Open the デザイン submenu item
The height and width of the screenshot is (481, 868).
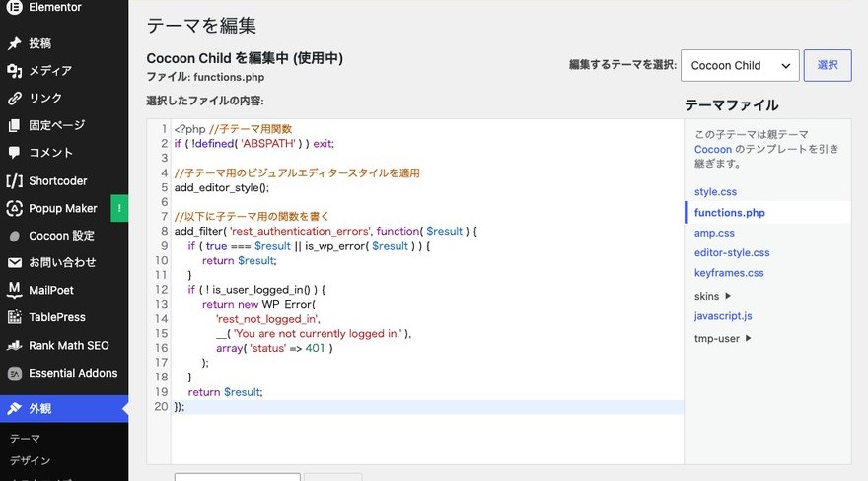pos(30,460)
